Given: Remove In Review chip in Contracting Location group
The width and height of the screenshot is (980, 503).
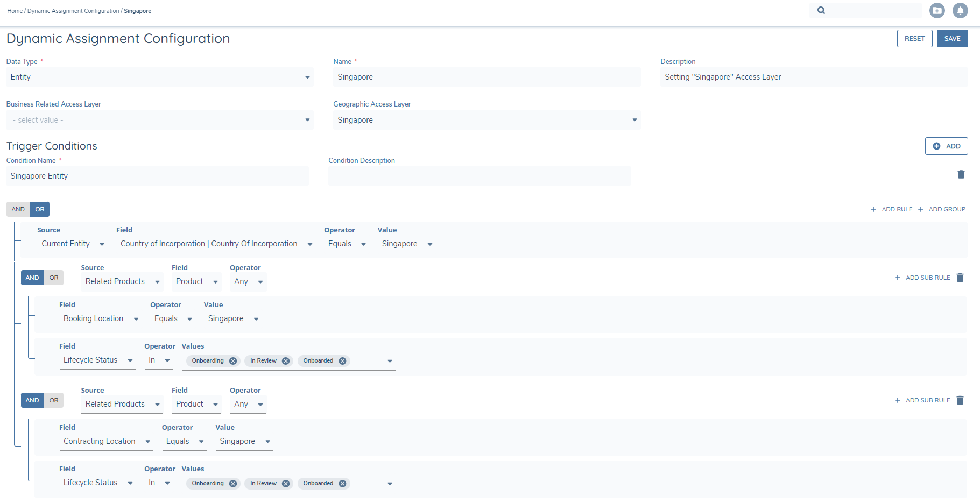Looking at the screenshot, I should 286,484.
